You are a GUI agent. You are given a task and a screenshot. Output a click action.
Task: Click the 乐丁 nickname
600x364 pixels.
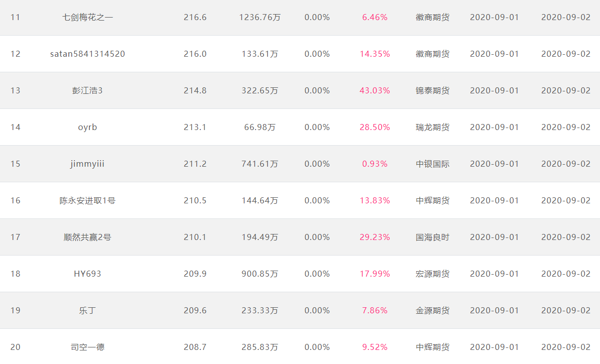(x=87, y=310)
